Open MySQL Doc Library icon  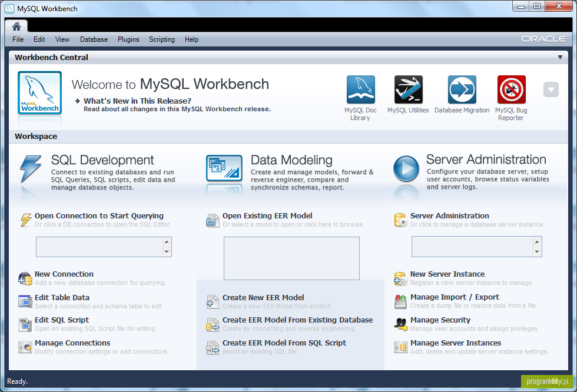[360, 89]
